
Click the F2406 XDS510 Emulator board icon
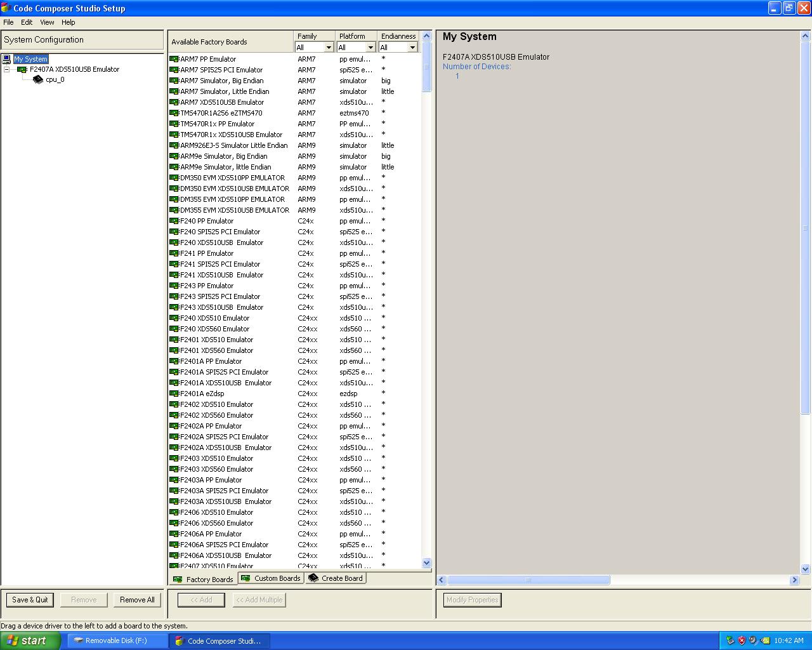click(174, 512)
